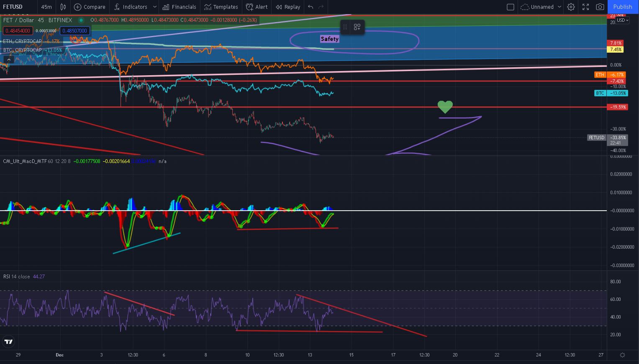The width and height of the screenshot is (639, 364).
Task: Select the FET / Dollar legend title
Action: click(x=38, y=20)
